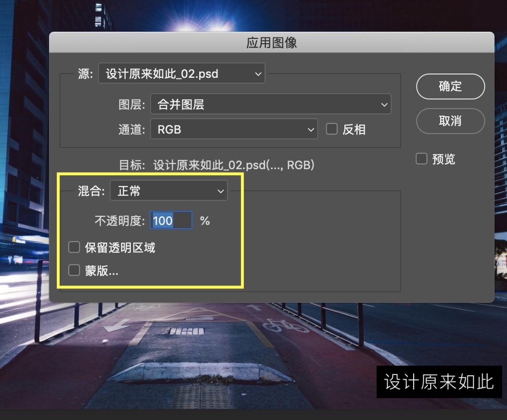Click the 设计原来如此 watermark text
This screenshot has width=507, height=420.
438,382
